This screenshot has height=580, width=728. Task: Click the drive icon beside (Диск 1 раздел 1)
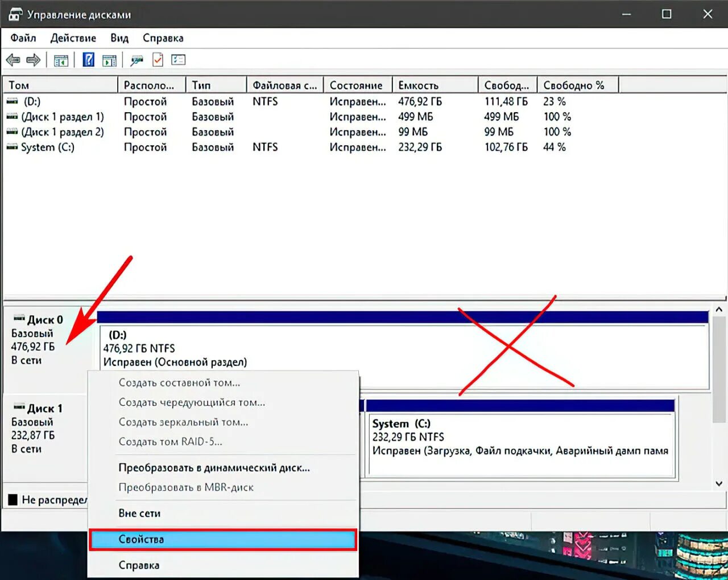tap(12, 117)
